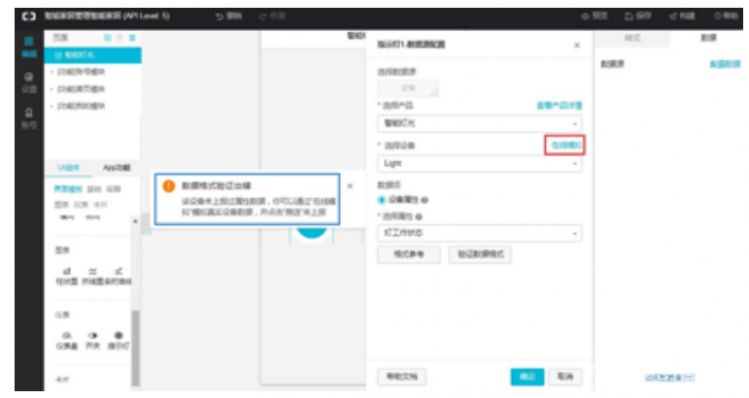This screenshot has width=749, height=398.
Task: Click the 构建 build toolbar button
Action: pos(682,16)
